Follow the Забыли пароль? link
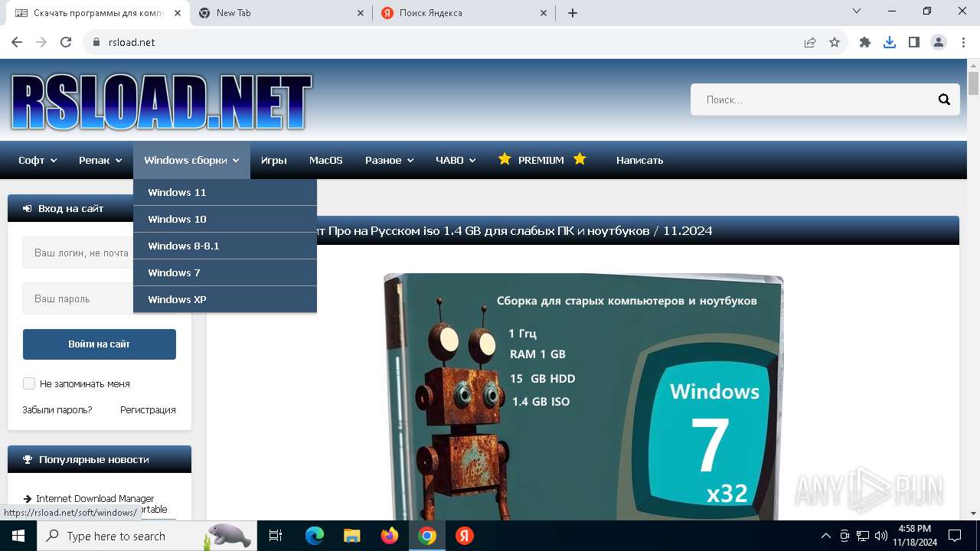 click(57, 410)
